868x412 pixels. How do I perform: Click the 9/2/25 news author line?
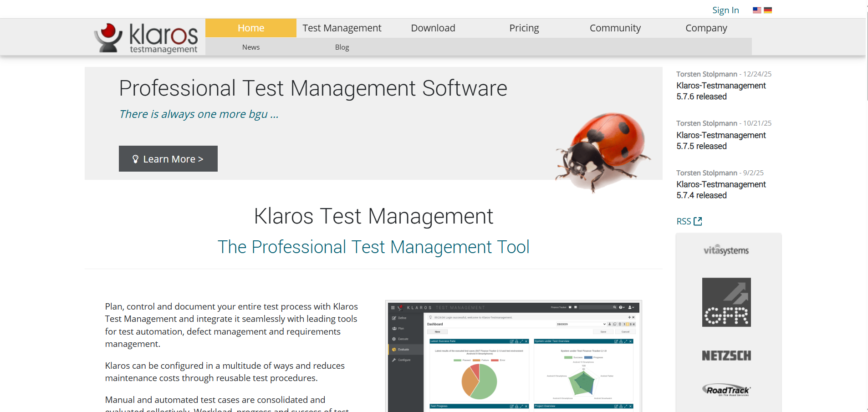click(720, 173)
